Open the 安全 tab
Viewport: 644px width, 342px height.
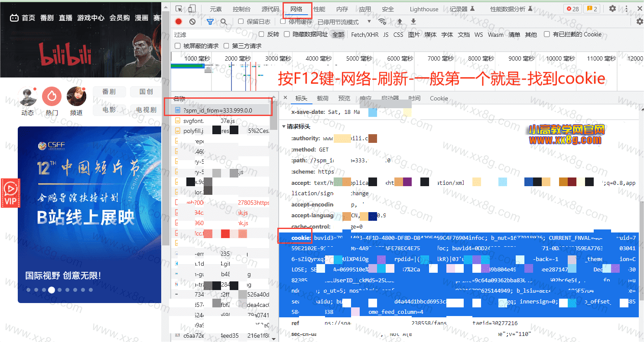tap(388, 9)
